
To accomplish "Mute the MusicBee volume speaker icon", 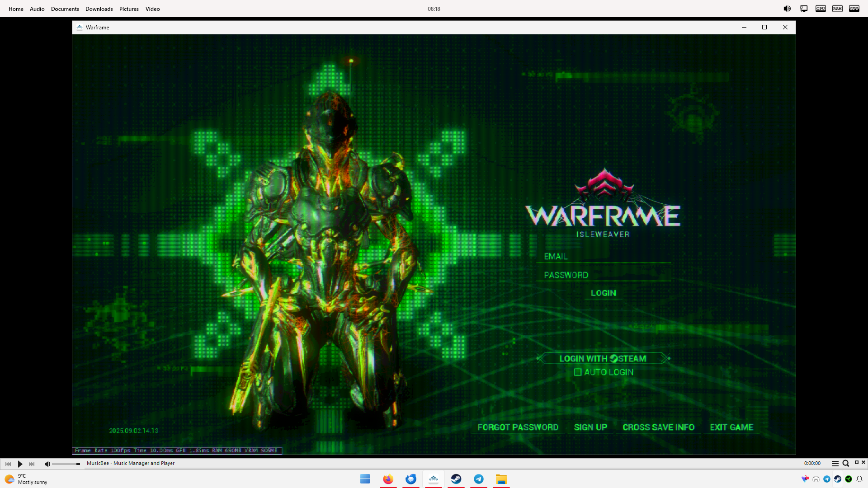I will click(x=47, y=464).
